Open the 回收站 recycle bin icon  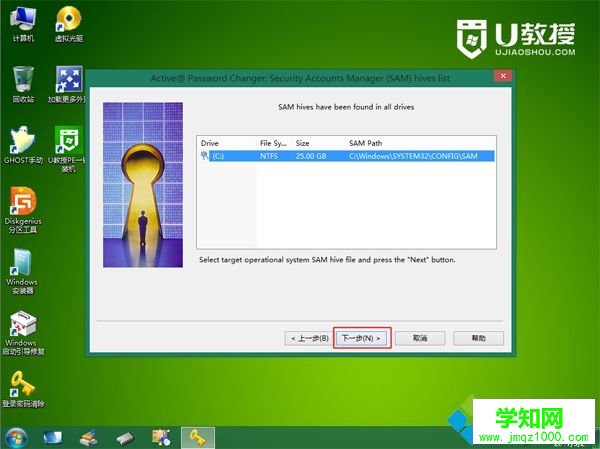23,84
